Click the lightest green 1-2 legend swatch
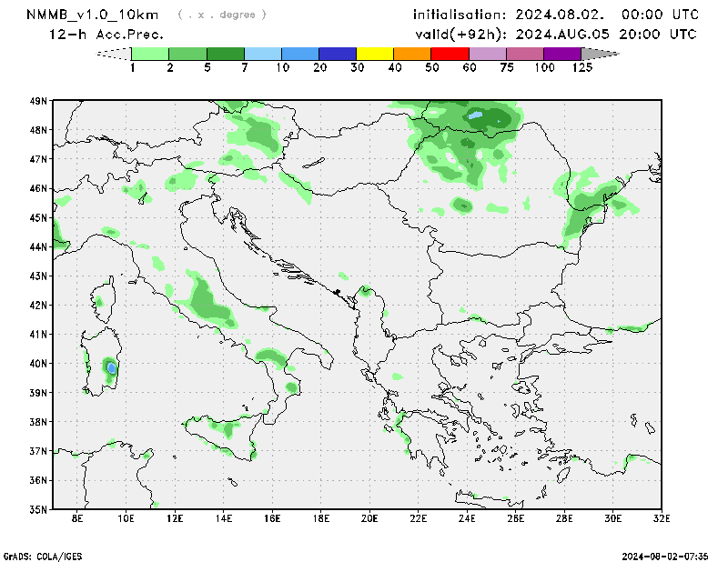Image resolution: width=728 pixels, height=562 pixels. coord(150,54)
